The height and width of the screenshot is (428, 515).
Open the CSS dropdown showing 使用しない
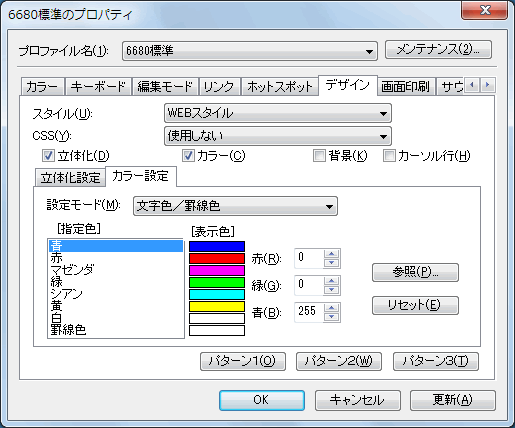coord(278,136)
